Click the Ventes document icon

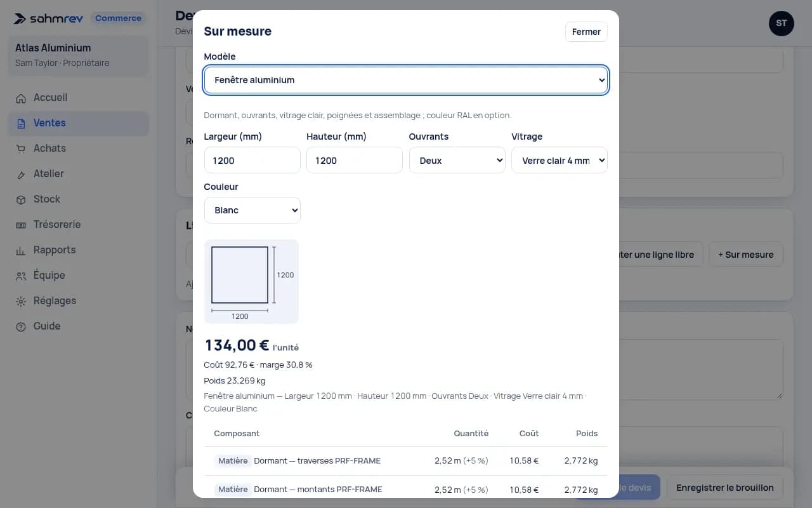pyautogui.click(x=22, y=123)
